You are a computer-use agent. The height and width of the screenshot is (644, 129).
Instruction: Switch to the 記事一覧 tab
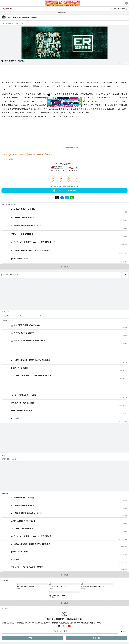(x=4, y=23)
